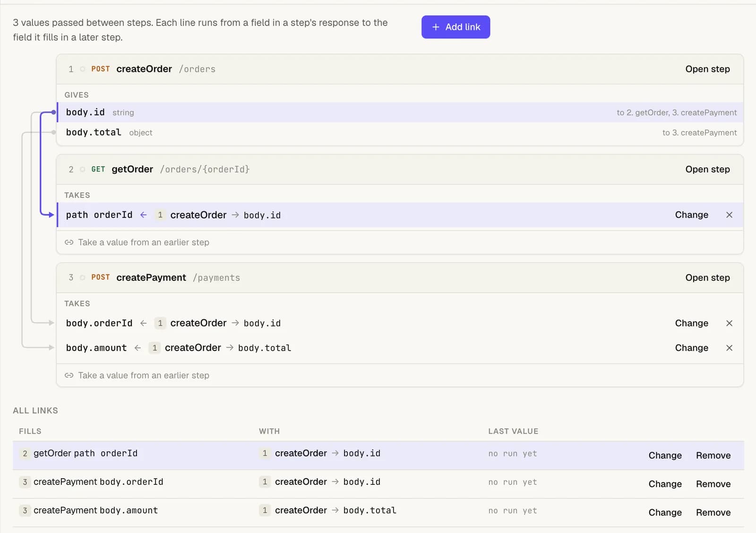Click the /payments path text
Viewport: 756px width, 533px height.
216,278
